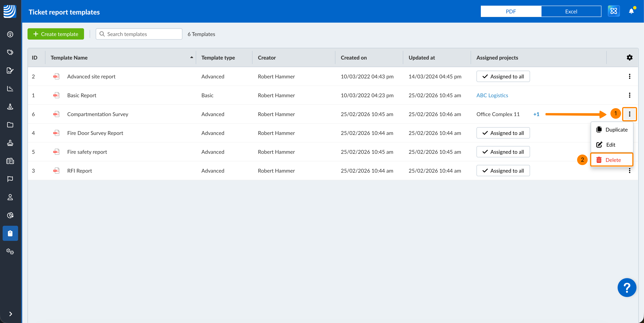Open the user profile icon in sidebar

[10, 197]
